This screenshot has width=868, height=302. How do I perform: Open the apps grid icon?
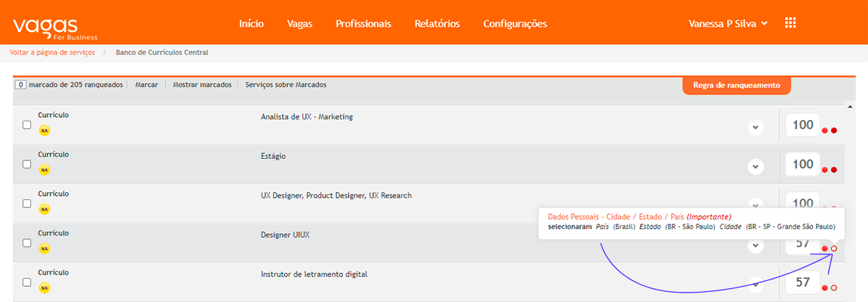point(790,23)
